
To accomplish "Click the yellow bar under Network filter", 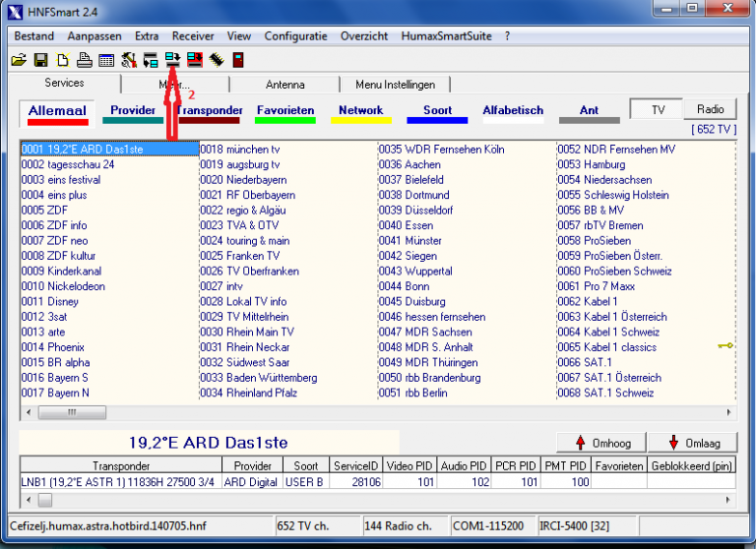I will point(360,121).
